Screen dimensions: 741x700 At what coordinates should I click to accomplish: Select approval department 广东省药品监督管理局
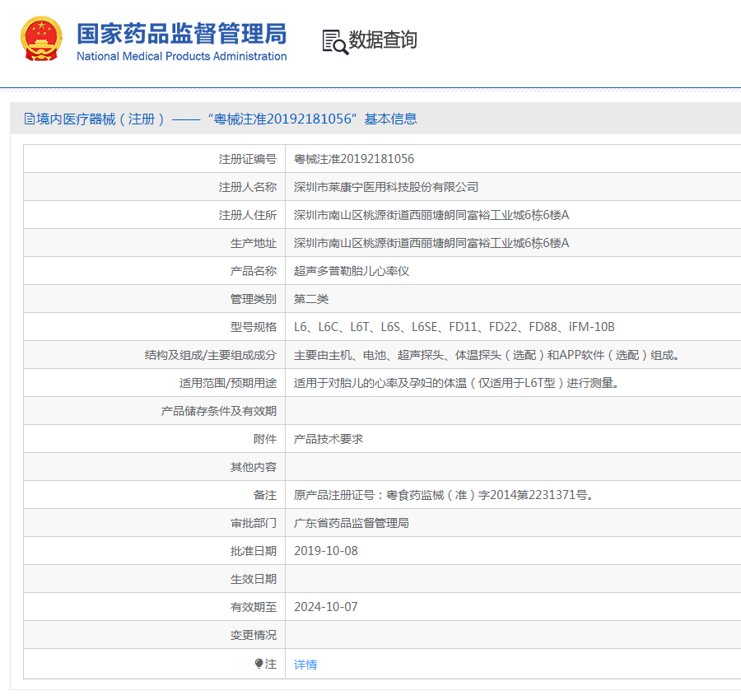click(x=352, y=523)
